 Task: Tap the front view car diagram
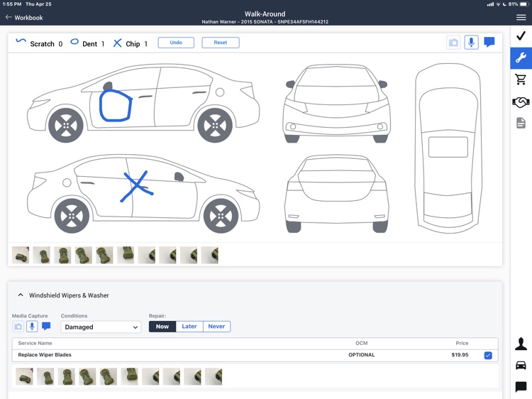pyautogui.click(x=336, y=103)
